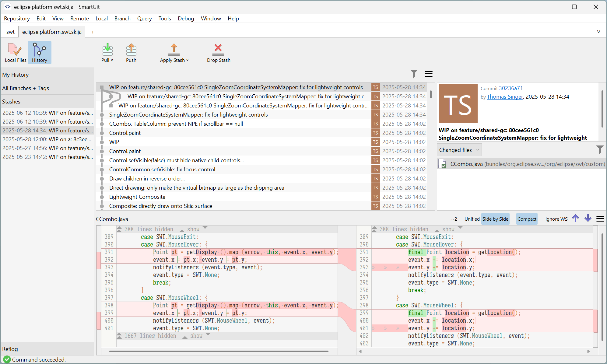Image resolution: width=607 pixels, height=364 pixels.
Task: Open the Branch menu
Action: pyautogui.click(x=122, y=18)
